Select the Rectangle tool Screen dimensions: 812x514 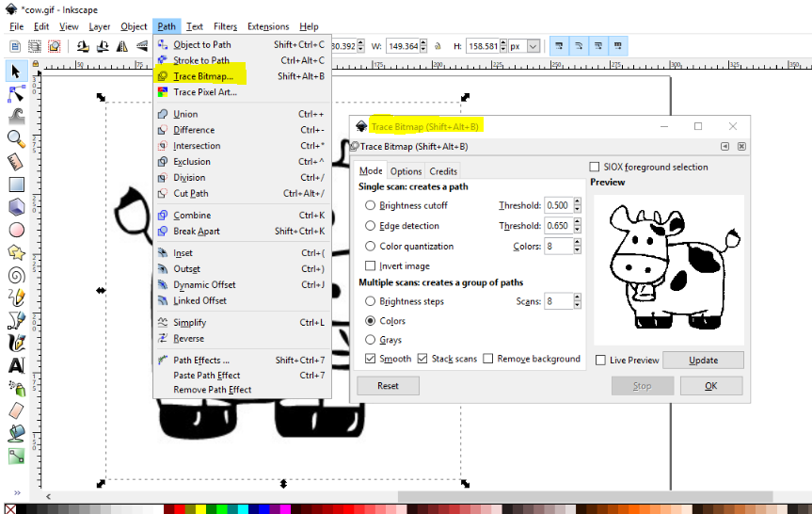click(17, 185)
